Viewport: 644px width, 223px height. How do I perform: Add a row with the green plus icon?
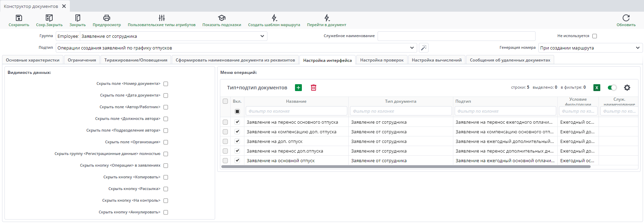[298, 88]
